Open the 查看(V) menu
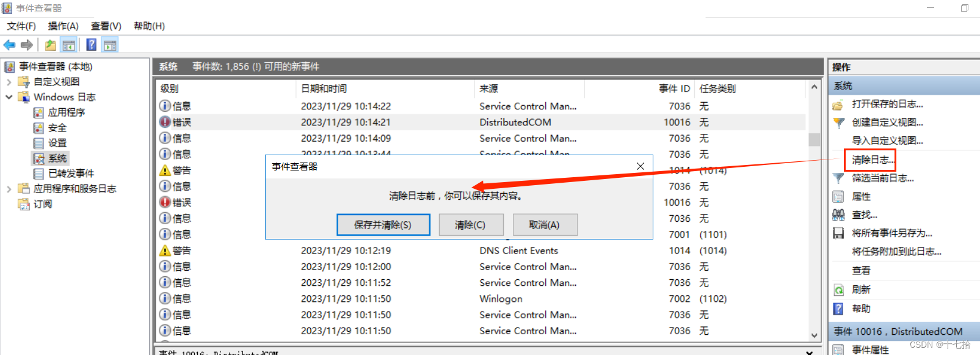Image resolution: width=980 pixels, height=355 pixels. click(x=106, y=26)
